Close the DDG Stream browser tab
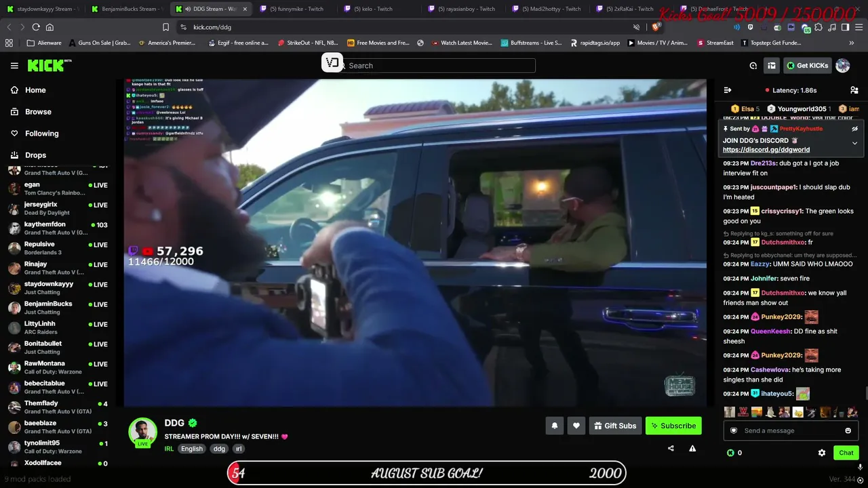The image size is (868, 488). [x=245, y=9]
